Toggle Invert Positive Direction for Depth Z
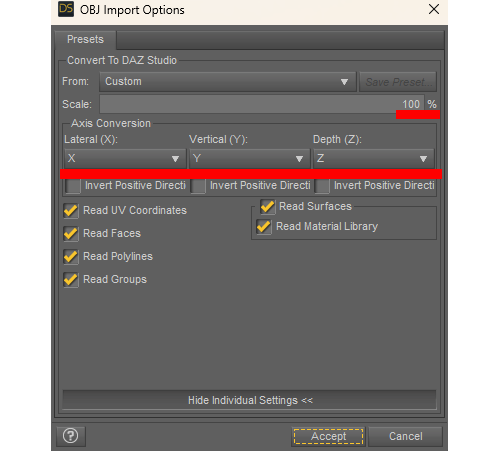The image size is (500, 451). 322,186
